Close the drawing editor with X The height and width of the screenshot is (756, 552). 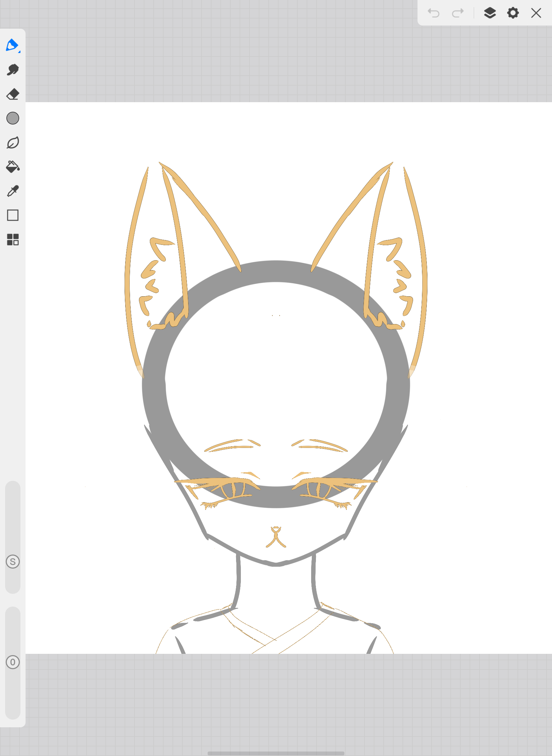pyautogui.click(x=536, y=13)
